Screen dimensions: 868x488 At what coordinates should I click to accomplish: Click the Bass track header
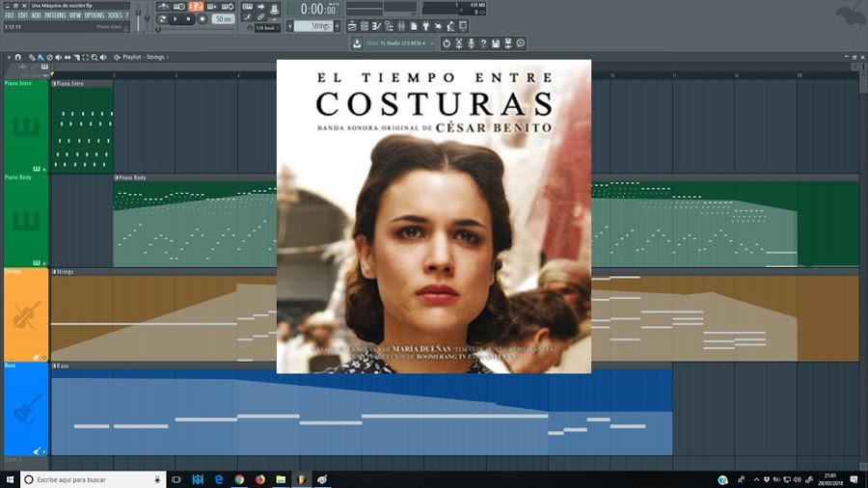click(x=26, y=408)
